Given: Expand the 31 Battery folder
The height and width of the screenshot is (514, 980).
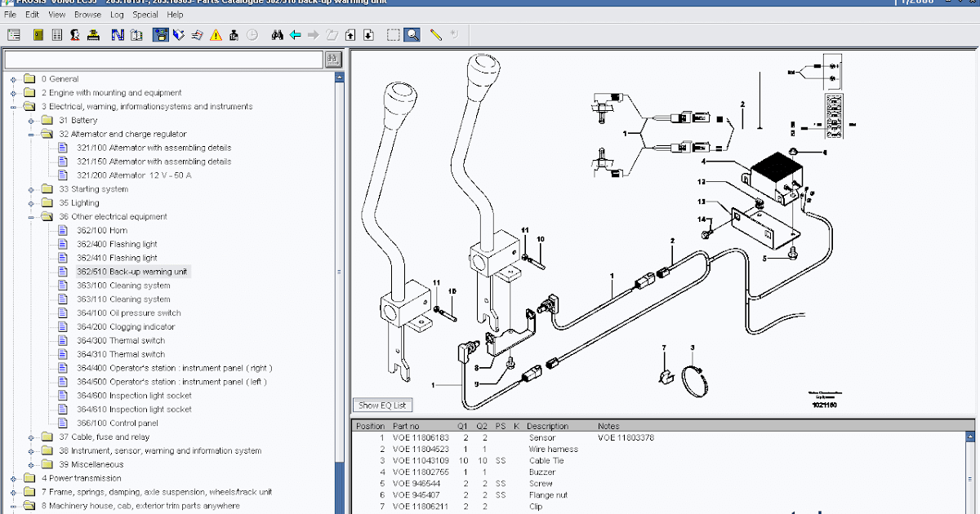Looking at the screenshot, I should pos(31,121).
